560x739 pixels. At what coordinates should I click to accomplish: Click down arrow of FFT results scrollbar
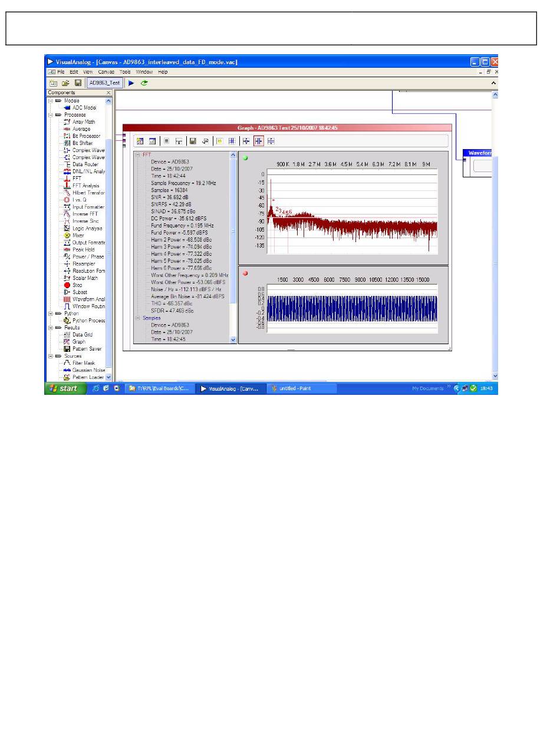click(233, 339)
